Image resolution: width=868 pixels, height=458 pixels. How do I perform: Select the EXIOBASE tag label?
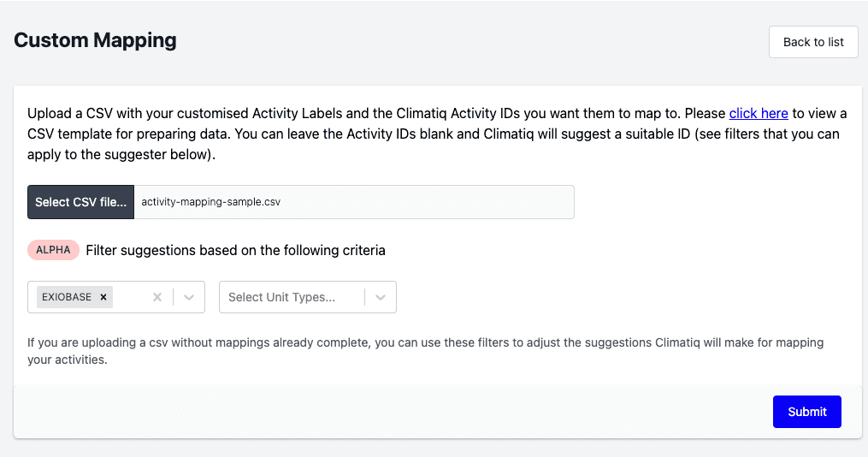[x=66, y=297]
